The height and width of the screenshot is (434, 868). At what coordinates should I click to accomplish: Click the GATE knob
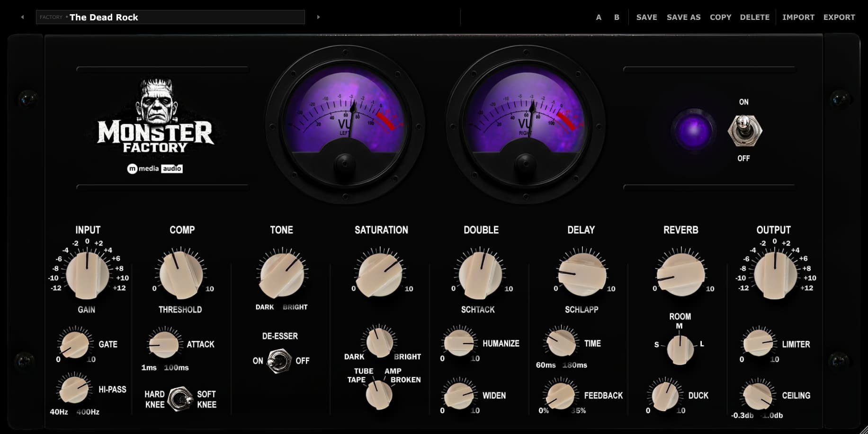click(x=74, y=345)
